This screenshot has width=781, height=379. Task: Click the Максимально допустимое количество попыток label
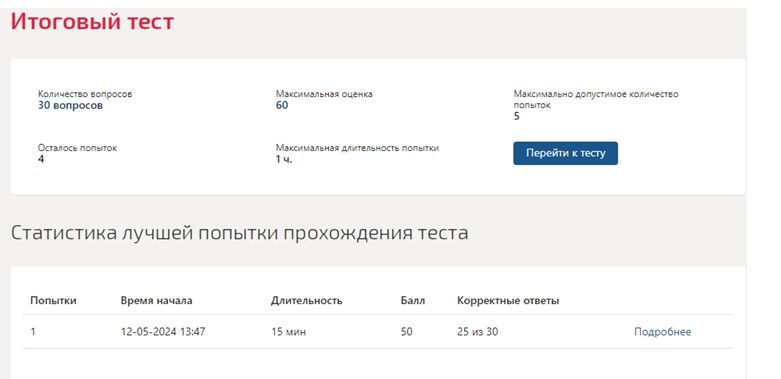596,100
